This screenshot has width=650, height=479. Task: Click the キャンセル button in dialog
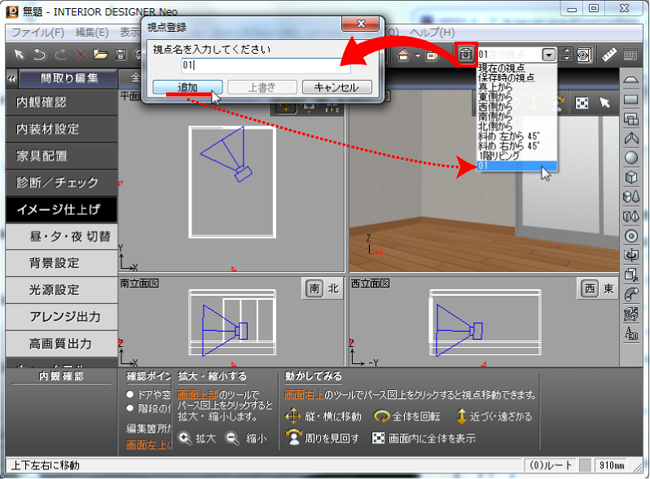click(x=335, y=87)
